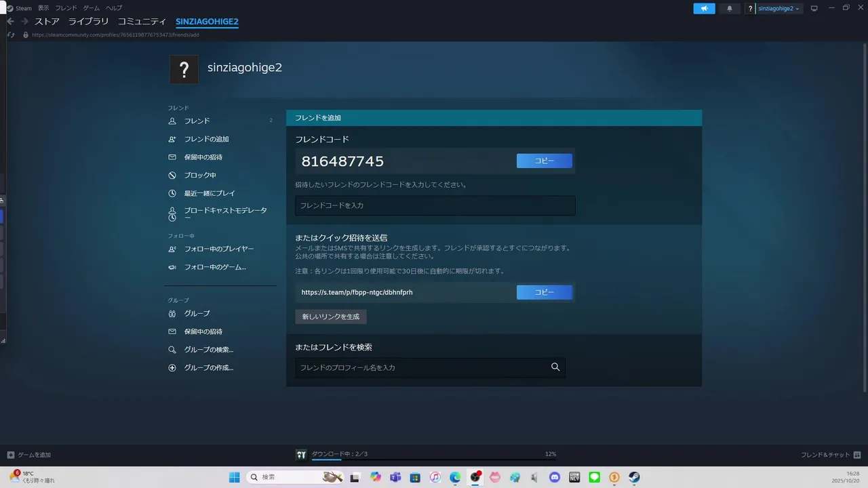The image size is (868, 488).
Task: Switch to the ライブラリ tab
Action: 88,22
